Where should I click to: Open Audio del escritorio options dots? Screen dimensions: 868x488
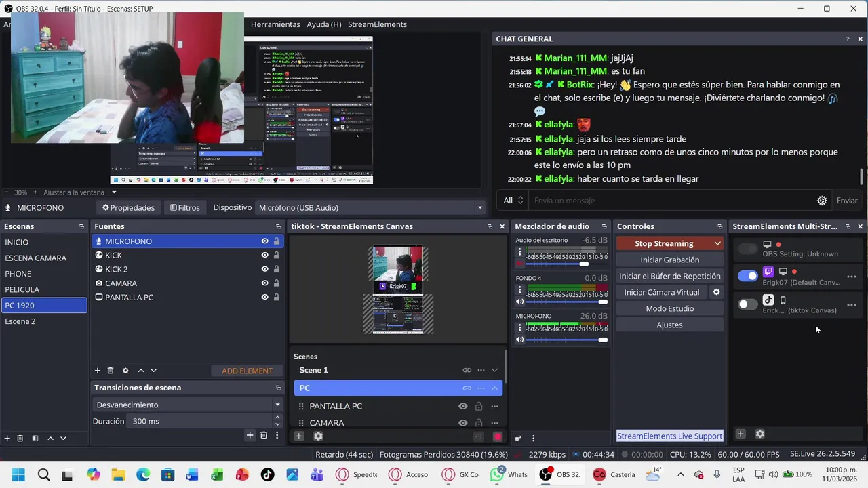click(520, 251)
